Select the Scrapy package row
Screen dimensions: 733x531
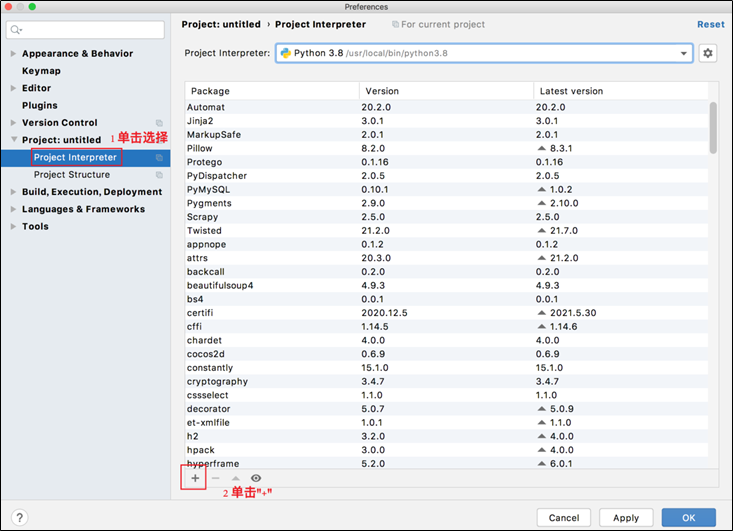tap(446, 217)
